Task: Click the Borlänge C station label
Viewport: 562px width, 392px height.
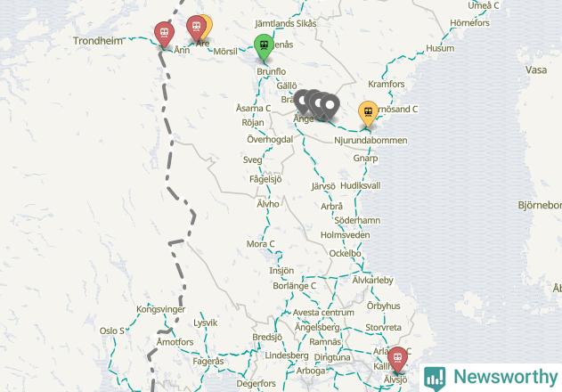Action: coord(294,286)
